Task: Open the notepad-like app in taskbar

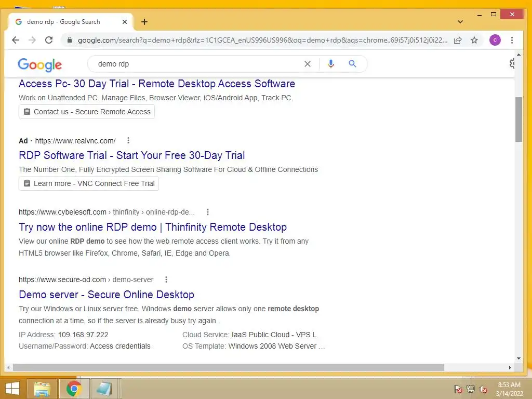Action: [104, 389]
